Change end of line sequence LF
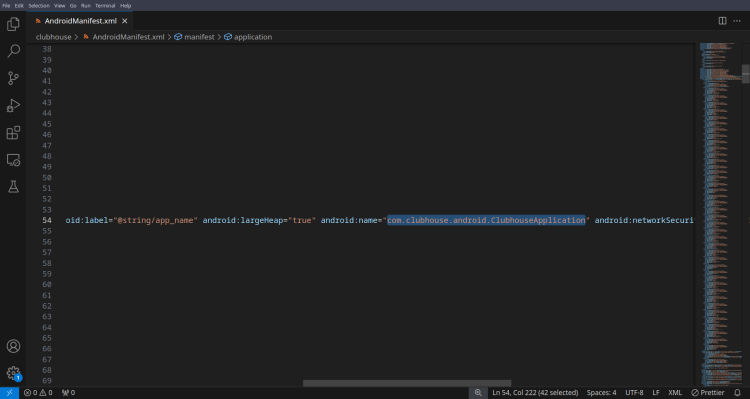Screen dimensions: 750x399 coord(656,393)
